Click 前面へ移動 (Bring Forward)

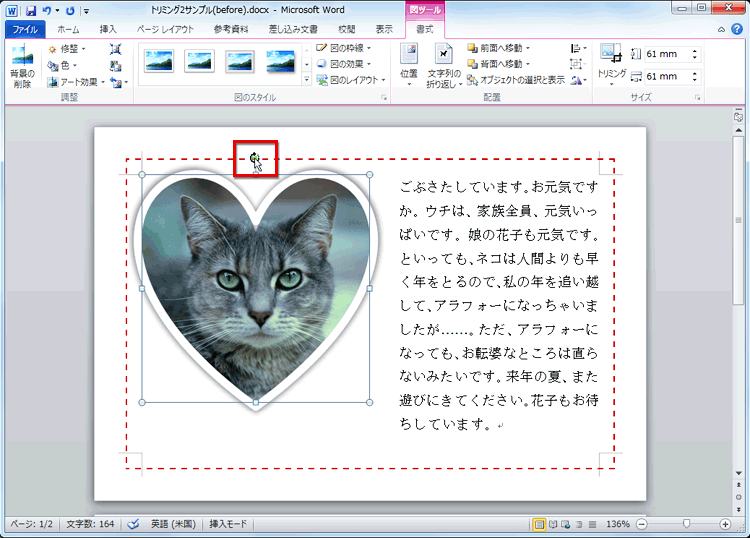click(x=498, y=48)
